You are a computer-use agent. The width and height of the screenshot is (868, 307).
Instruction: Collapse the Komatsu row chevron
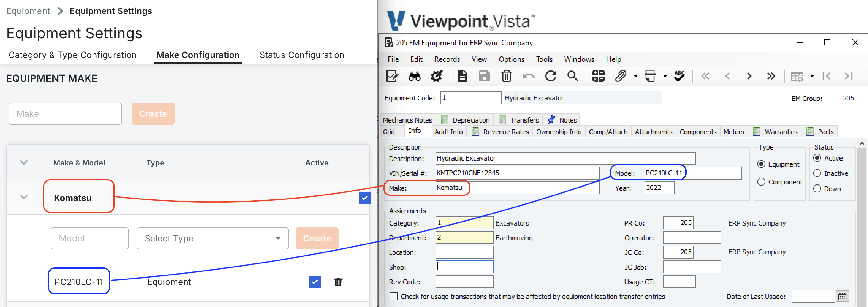point(24,197)
